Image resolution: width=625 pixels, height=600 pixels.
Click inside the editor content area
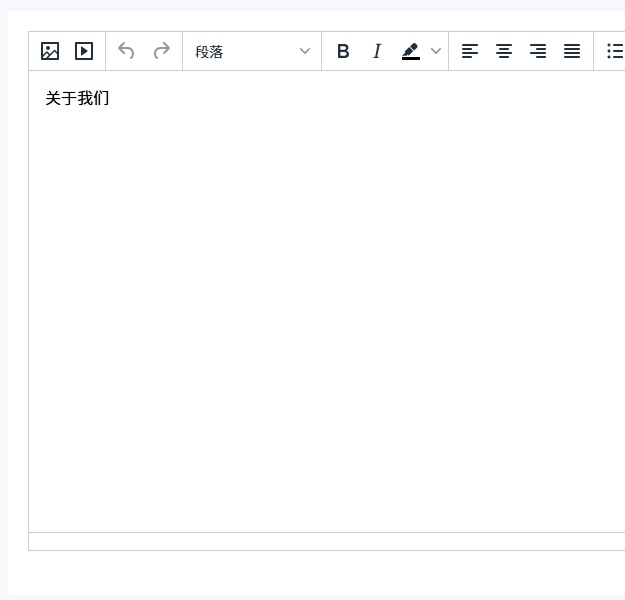[327, 301]
